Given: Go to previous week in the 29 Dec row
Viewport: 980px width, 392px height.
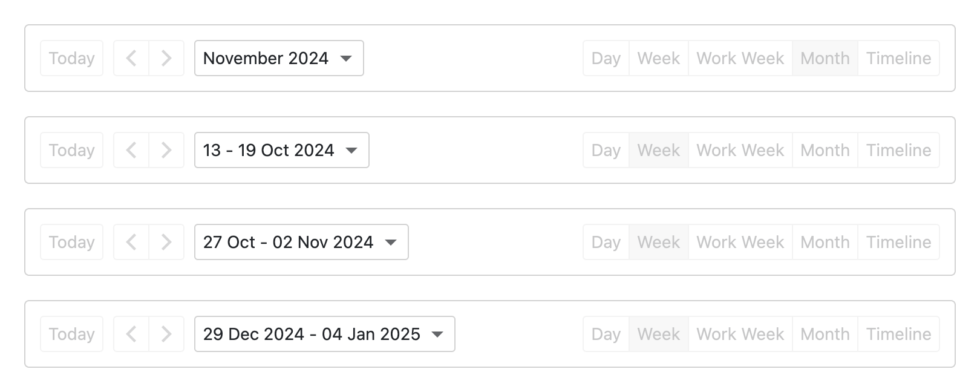Looking at the screenshot, I should click(131, 334).
